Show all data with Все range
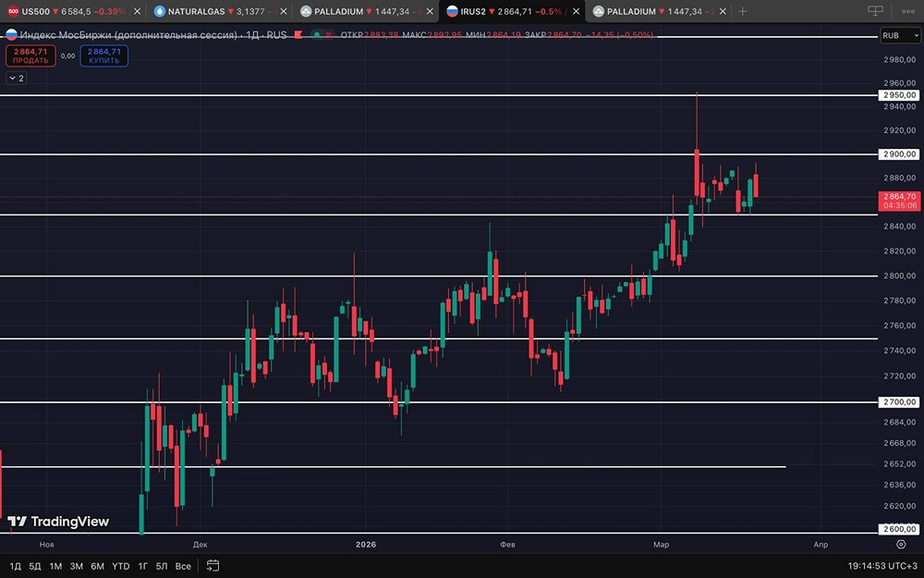The width and height of the screenshot is (924, 578). pyautogui.click(x=183, y=566)
